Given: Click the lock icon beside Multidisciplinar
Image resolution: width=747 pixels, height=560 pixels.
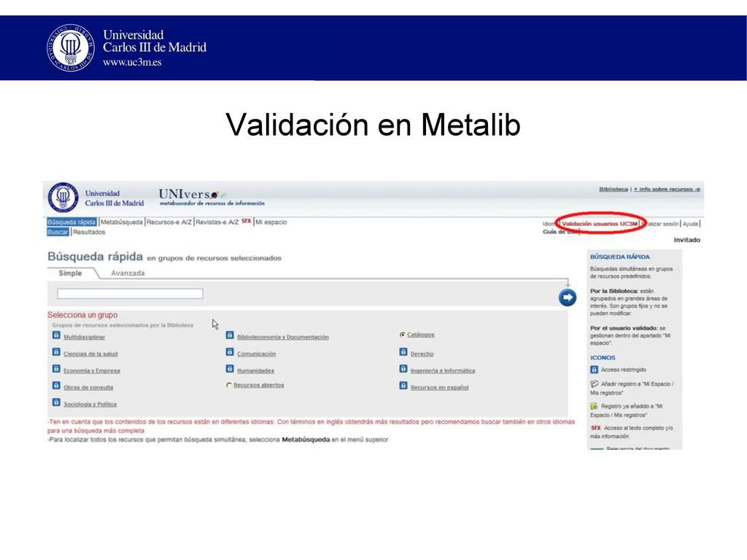Looking at the screenshot, I should tap(56, 335).
